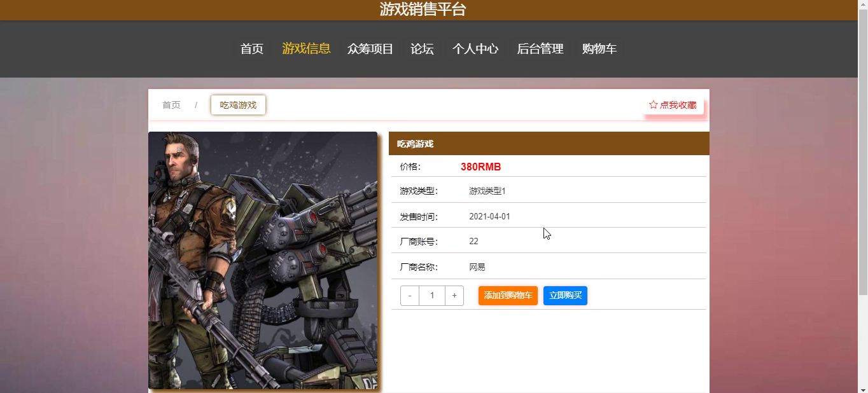Click the 厂商账号 label

coord(419,241)
